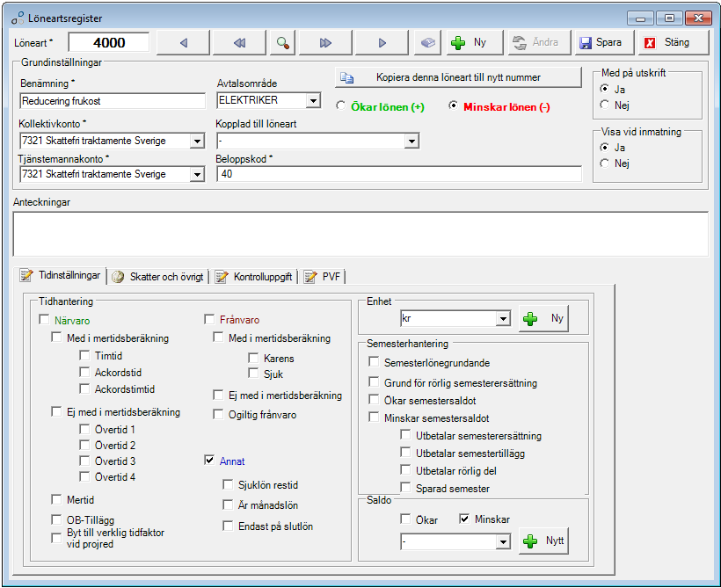The width and height of the screenshot is (721, 588).
Task: Open the Avtalsområde dropdown
Action: coord(314,100)
